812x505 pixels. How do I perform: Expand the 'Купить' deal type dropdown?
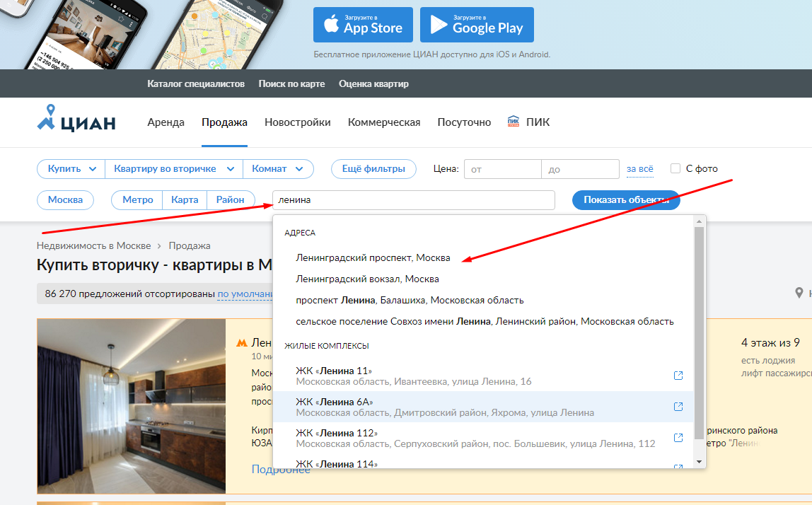[x=71, y=169]
